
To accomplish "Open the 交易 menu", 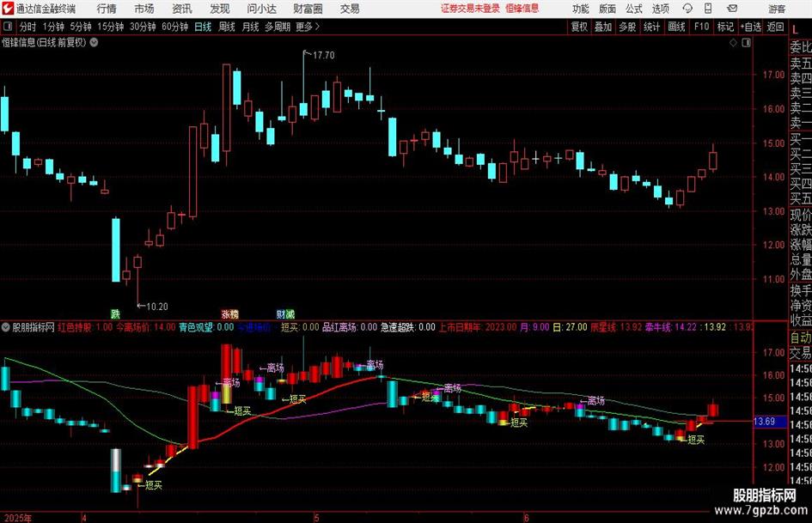I will click(350, 9).
